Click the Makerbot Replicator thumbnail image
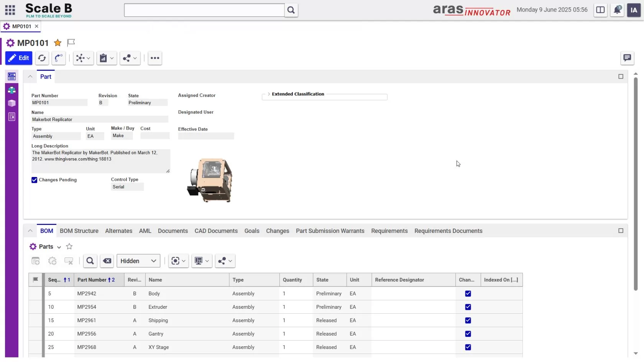This screenshot has width=644, height=362. (x=210, y=180)
